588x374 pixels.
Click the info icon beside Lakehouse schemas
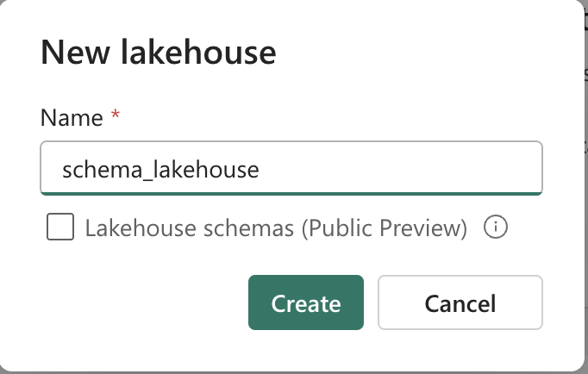click(x=495, y=228)
